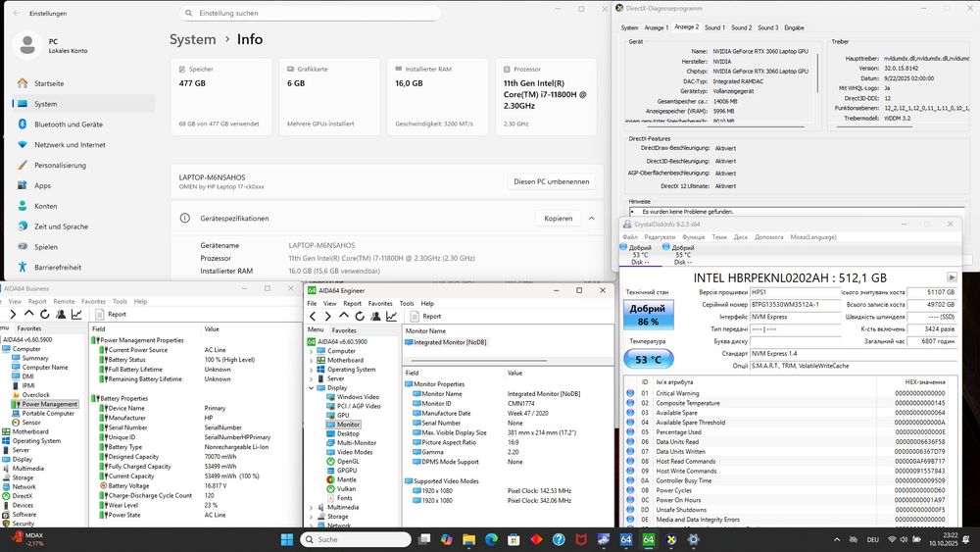Click Report button in AIDA64 Engineer

pyautogui.click(x=425, y=317)
